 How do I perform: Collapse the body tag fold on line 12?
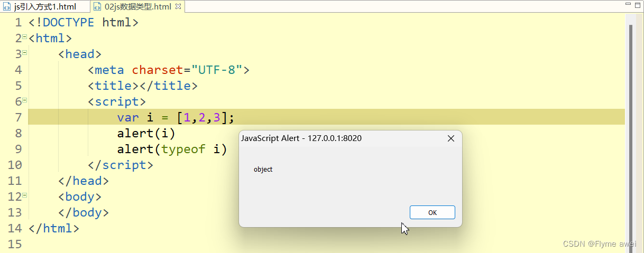coord(25,195)
